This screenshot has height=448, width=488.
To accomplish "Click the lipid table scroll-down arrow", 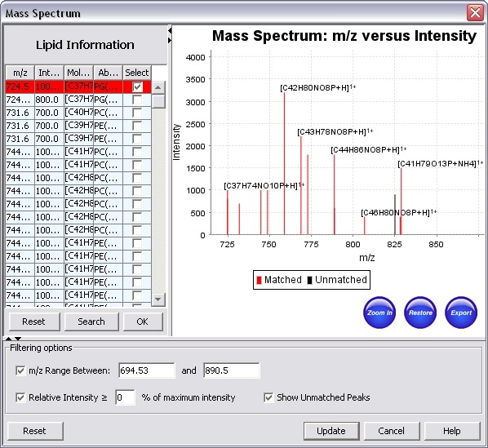I will pos(158,299).
